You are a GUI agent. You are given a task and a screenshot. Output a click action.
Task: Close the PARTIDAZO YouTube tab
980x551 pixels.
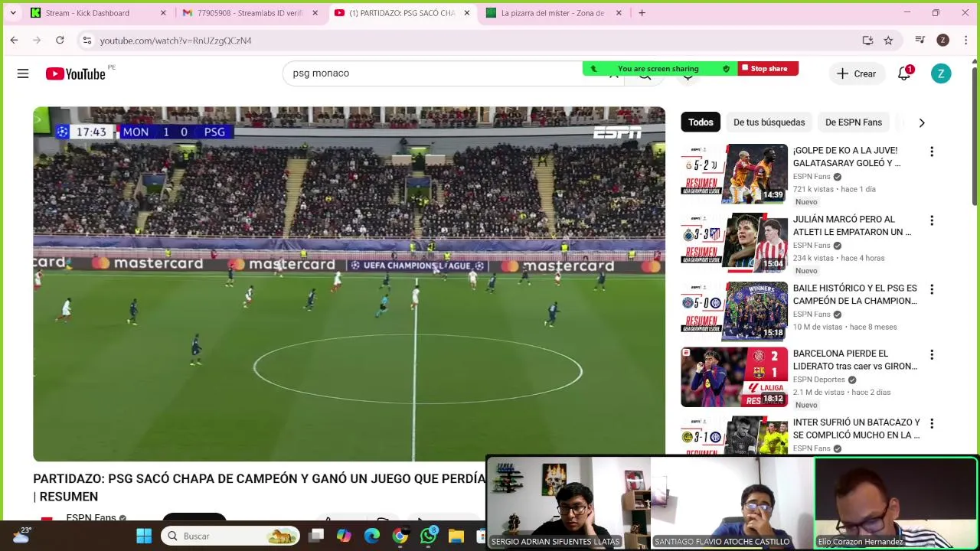(467, 13)
